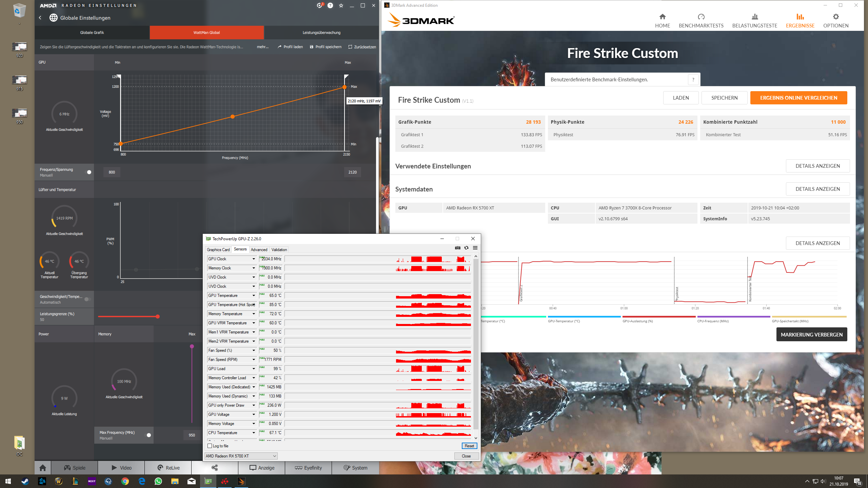Open Windows Start menu
Image resolution: width=868 pixels, height=488 pixels.
[8, 481]
